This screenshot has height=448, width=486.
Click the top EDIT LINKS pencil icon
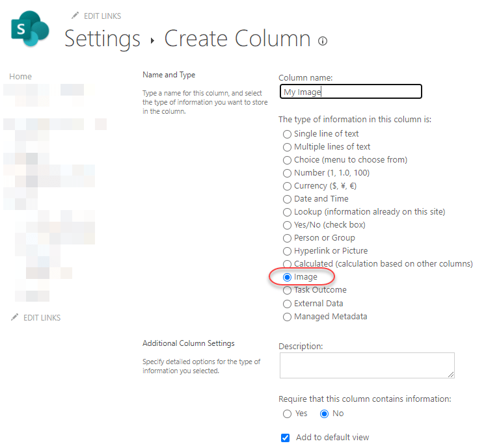coord(75,16)
